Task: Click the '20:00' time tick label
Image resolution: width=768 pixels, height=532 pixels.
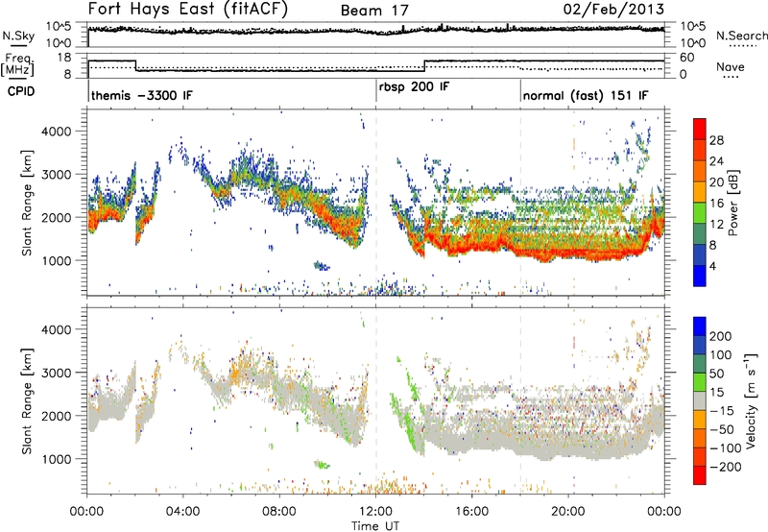Action: click(x=568, y=512)
